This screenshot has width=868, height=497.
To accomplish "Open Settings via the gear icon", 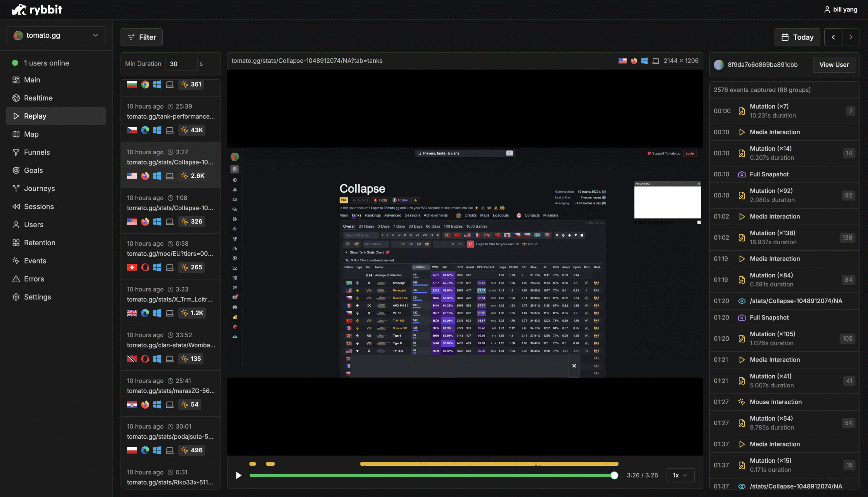I will click(16, 297).
